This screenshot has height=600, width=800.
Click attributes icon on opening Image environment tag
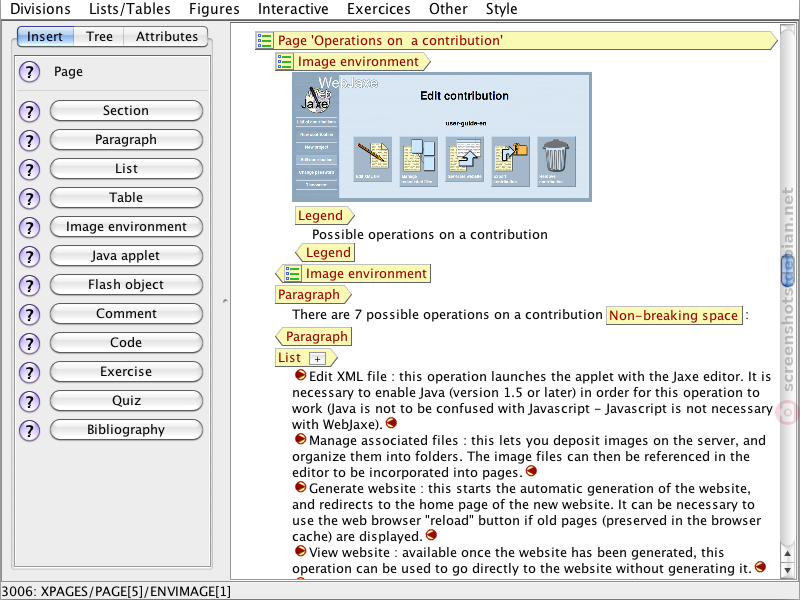[284, 61]
